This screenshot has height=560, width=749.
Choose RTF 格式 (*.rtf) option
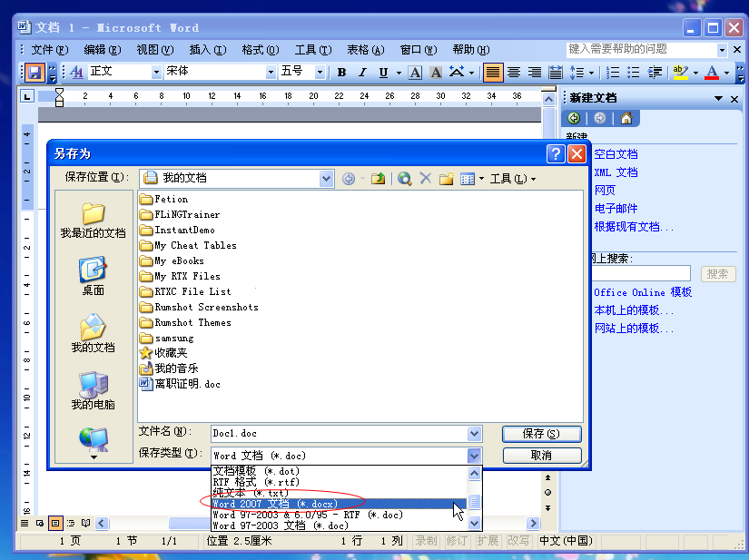[x=339, y=482]
